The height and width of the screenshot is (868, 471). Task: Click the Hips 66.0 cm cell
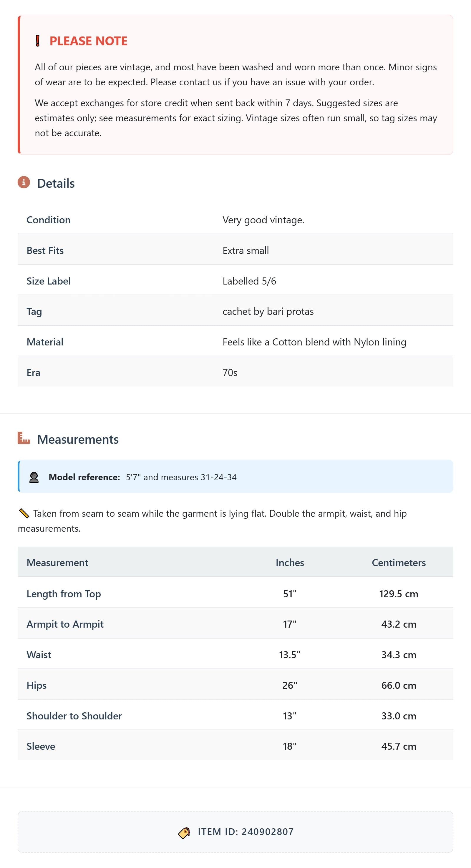399,685
